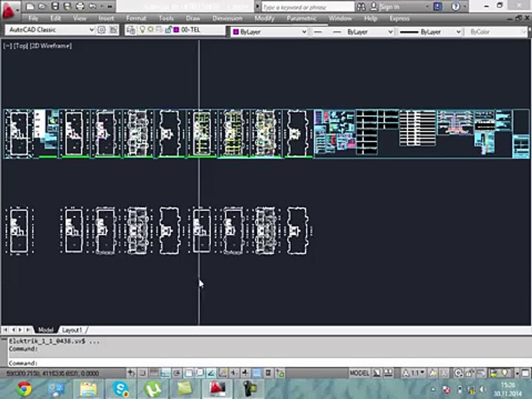Toggle Transparency display in status bar

point(257,373)
